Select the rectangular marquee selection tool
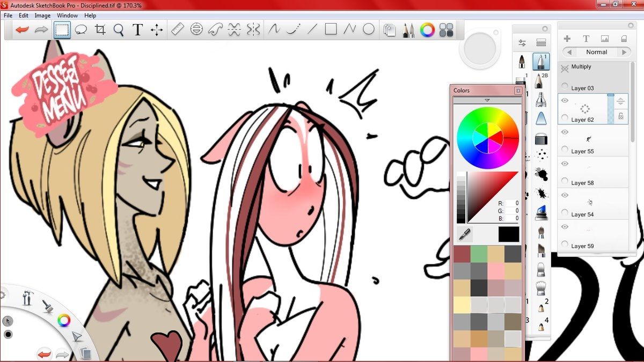 62,29
